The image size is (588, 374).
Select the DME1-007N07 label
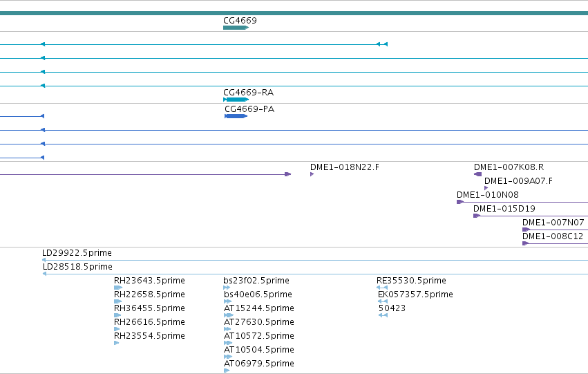553,223
